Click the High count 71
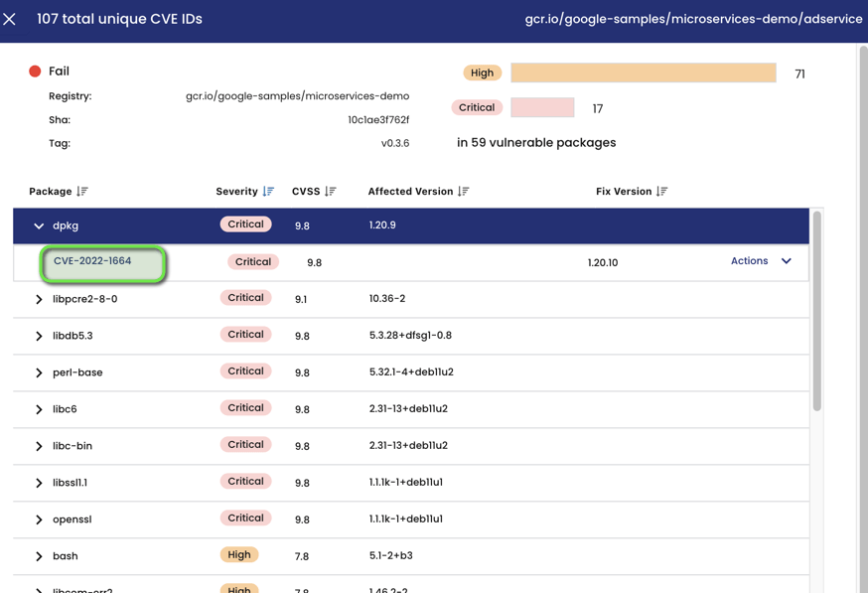This screenshot has height=593, width=868. [x=799, y=74]
